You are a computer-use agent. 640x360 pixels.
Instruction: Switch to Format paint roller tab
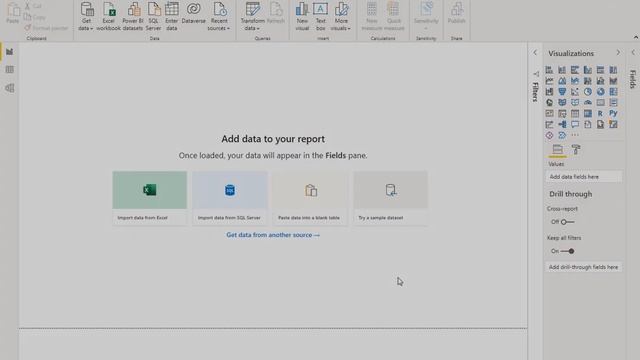pyautogui.click(x=576, y=149)
